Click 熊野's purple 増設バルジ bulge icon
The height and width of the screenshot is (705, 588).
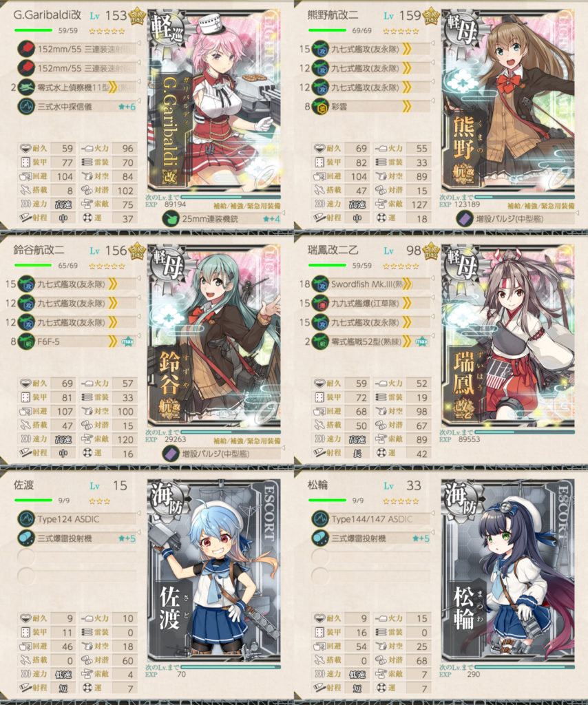465,220
